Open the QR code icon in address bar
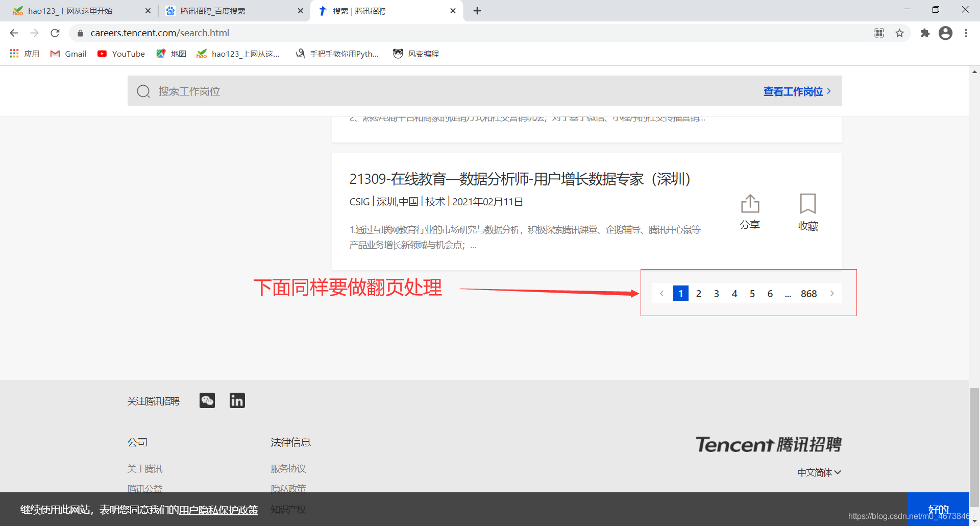Image resolution: width=980 pixels, height=526 pixels. 879,33
